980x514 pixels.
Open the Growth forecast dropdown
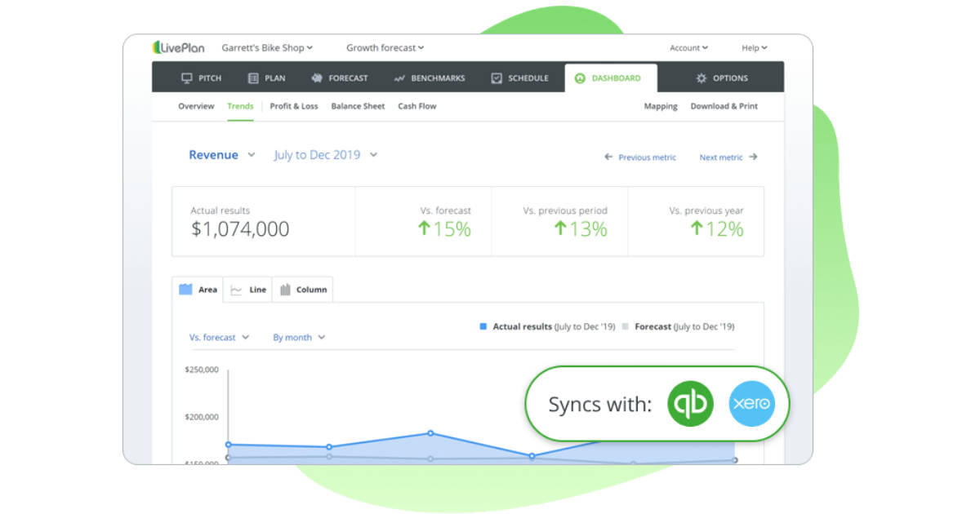pyautogui.click(x=385, y=47)
